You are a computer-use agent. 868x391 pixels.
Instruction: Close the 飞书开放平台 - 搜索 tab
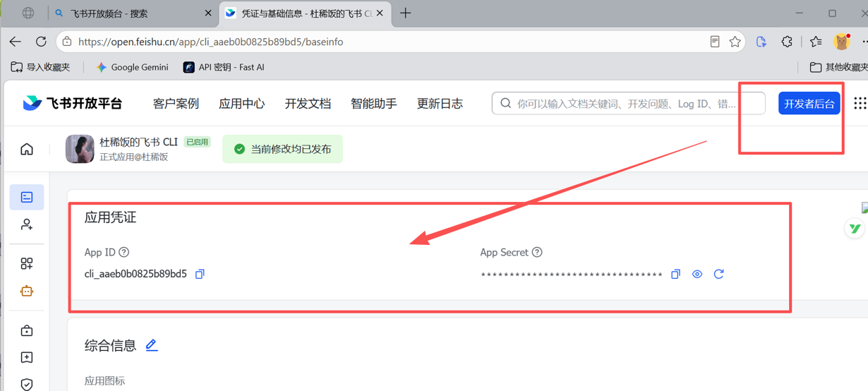click(x=208, y=13)
